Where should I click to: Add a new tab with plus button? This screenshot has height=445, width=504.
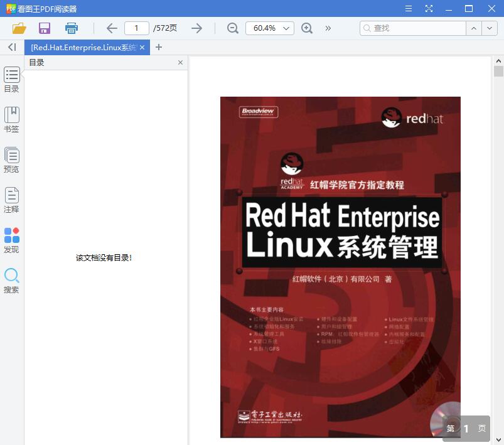click(x=158, y=47)
